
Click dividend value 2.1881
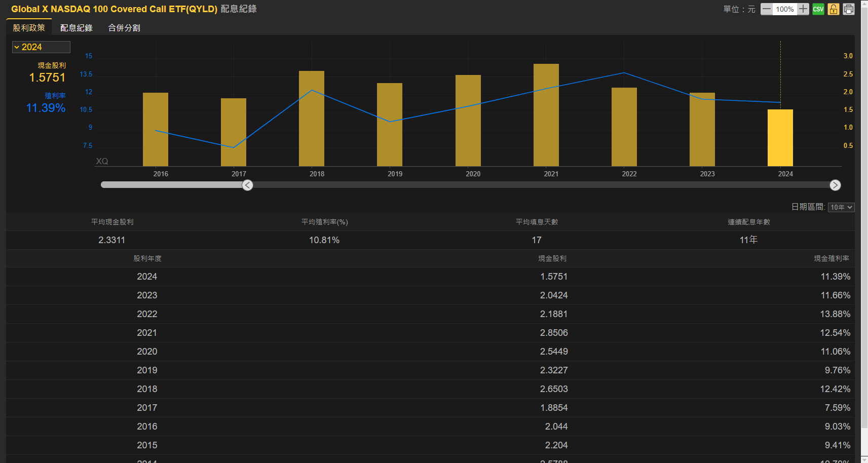pos(554,314)
